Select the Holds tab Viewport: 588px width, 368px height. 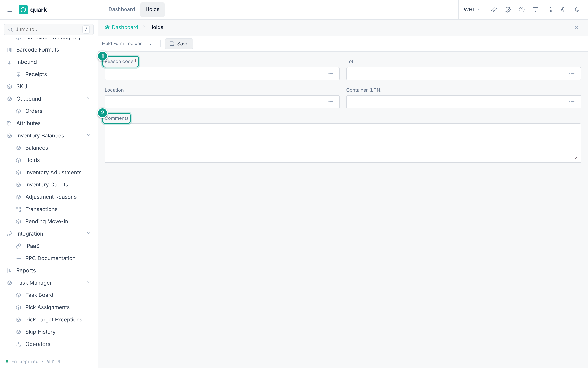(152, 9)
